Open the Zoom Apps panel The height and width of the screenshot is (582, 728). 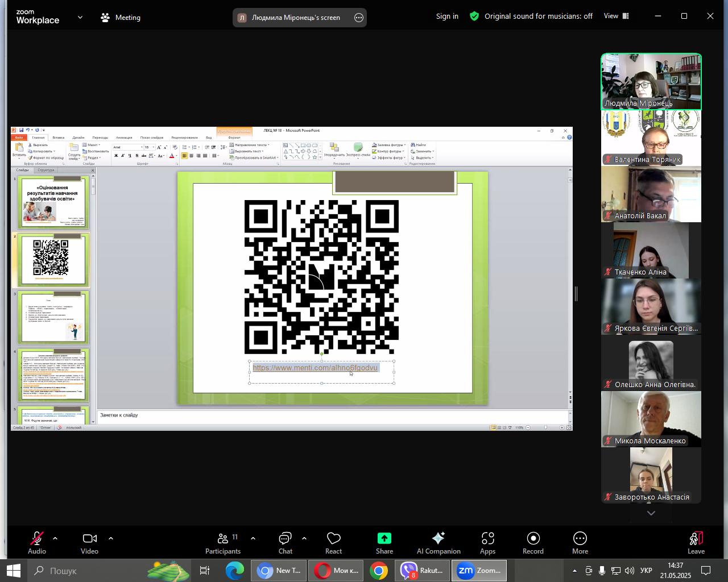[487, 543]
